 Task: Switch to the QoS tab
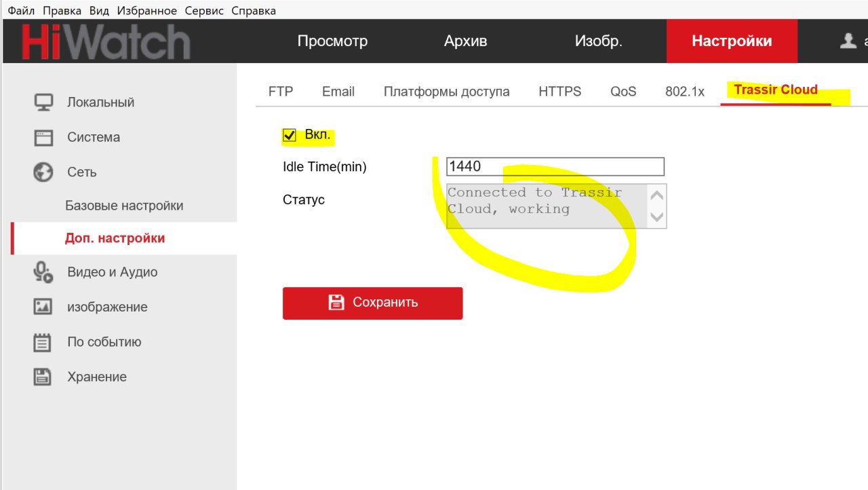pos(623,92)
